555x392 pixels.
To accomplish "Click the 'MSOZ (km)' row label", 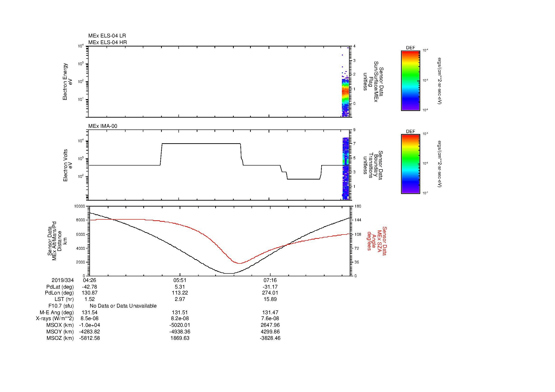I will [x=60, y=338].
